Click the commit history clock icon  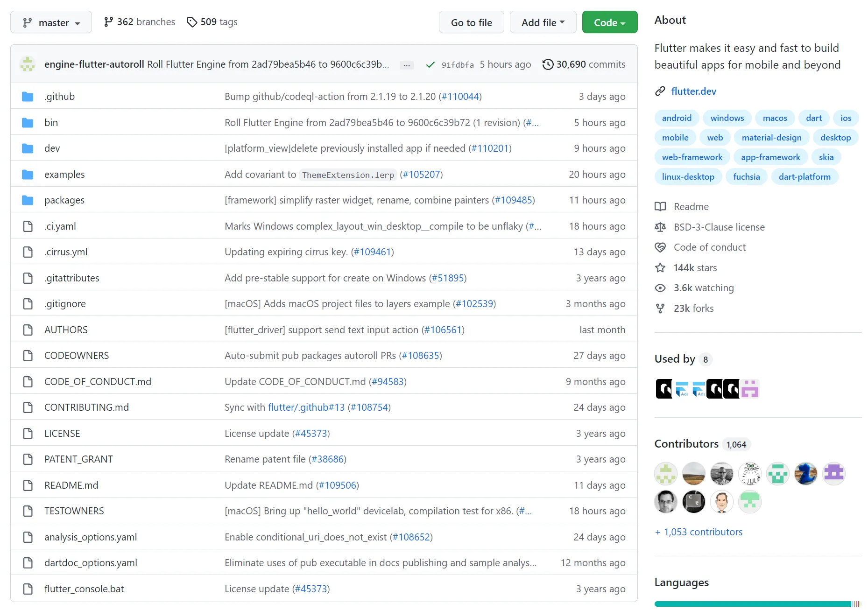548,64
